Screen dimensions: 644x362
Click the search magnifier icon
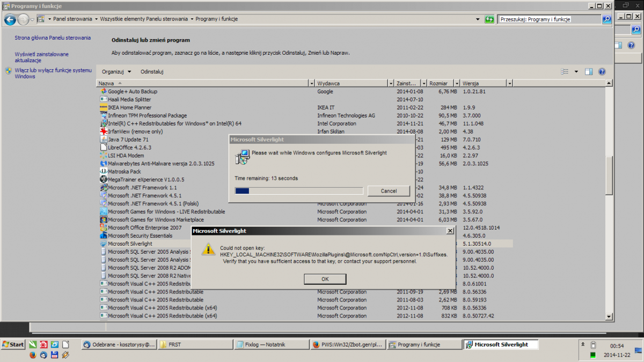click(607, 19)
